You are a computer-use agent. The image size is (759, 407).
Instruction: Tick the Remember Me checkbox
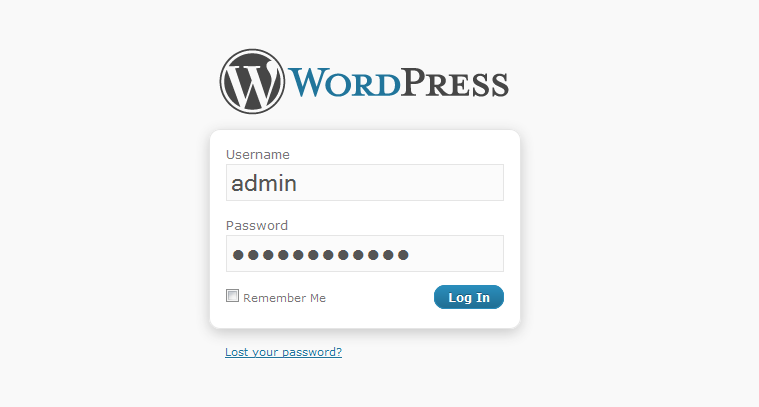pyautogui.click(x=232, y=296)
